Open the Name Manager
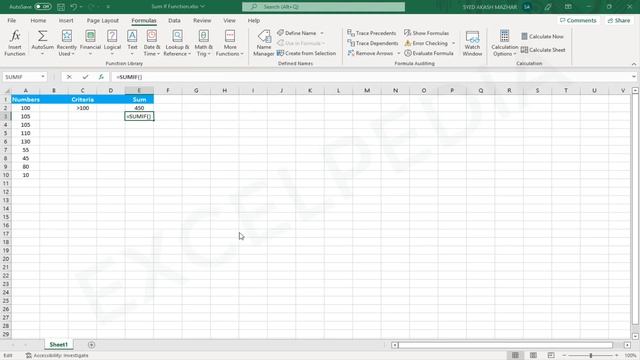 point(264,43)
